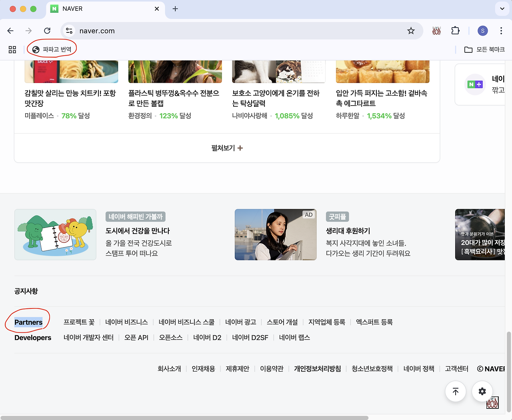512x420 pixels.
Task: Open the 오픈 API developers link
Action: (x=136, y=338)
